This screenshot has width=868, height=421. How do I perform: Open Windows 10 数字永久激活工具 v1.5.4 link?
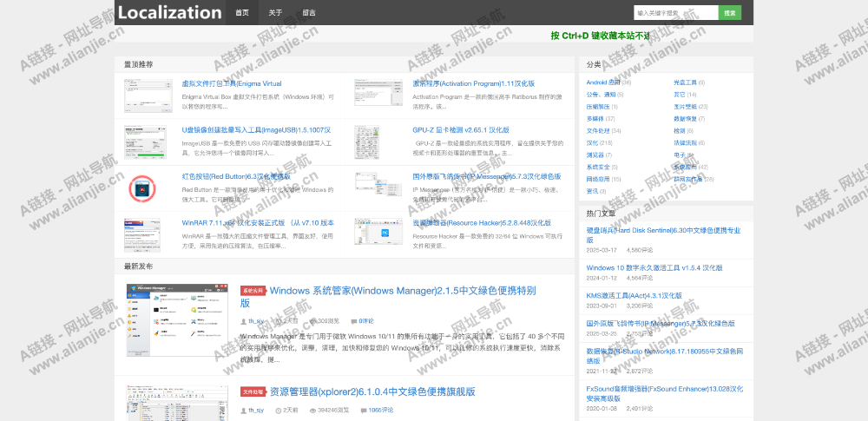point(654,267)
